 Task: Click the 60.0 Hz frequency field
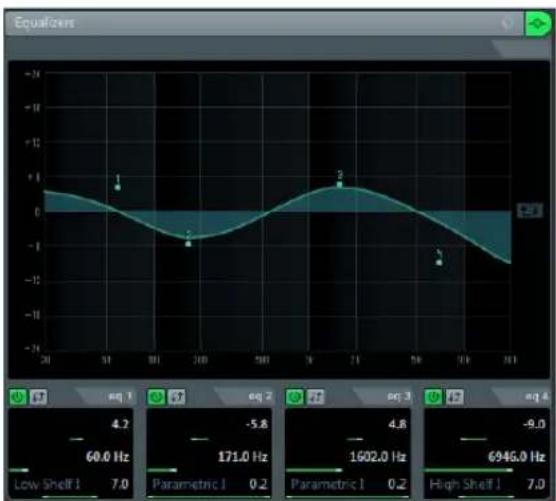[x=107, y=456]
